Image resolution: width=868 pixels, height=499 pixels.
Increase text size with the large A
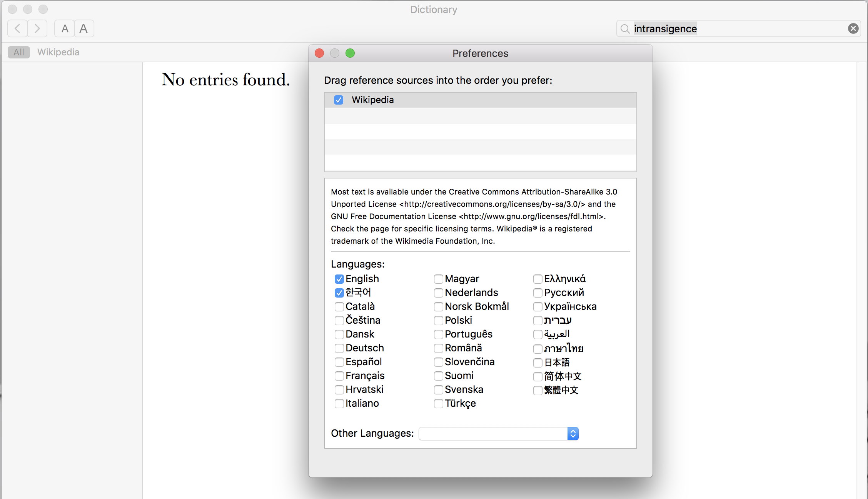[x=84, y=28]
